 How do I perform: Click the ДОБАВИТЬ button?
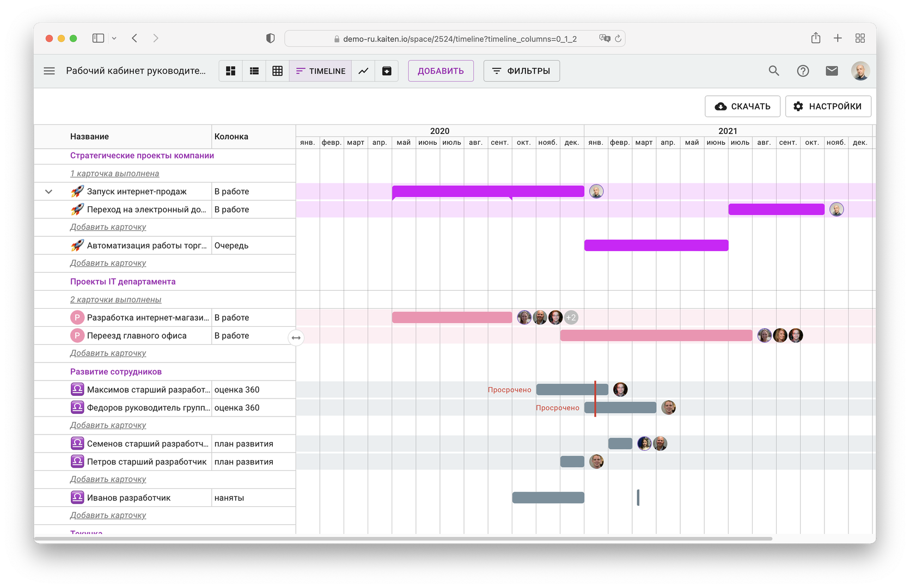tap(441, 71)
